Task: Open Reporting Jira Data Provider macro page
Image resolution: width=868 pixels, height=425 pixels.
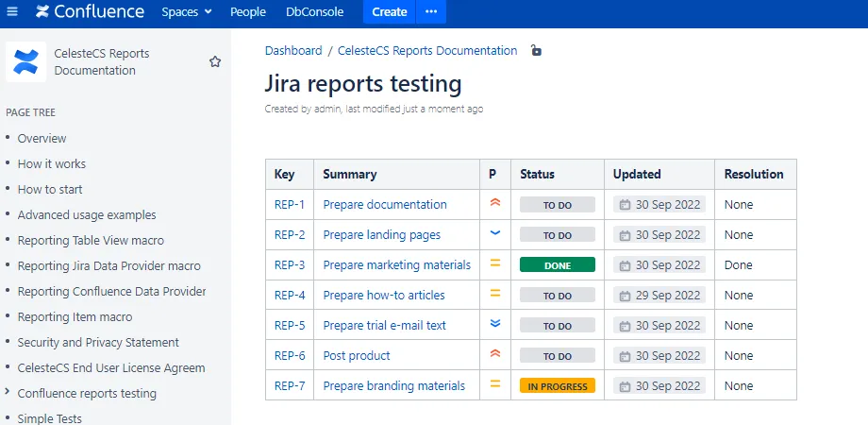Action: pos(109,266)
